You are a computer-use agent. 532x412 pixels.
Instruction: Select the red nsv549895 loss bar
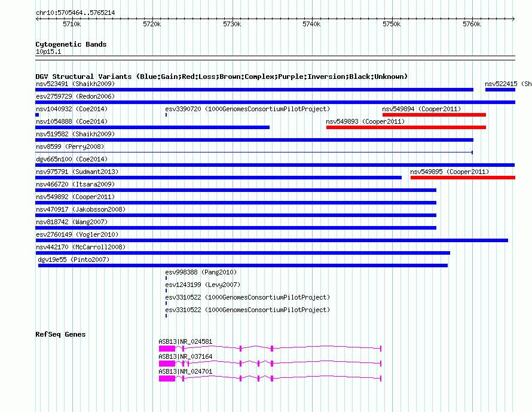(x=463, y=178)
